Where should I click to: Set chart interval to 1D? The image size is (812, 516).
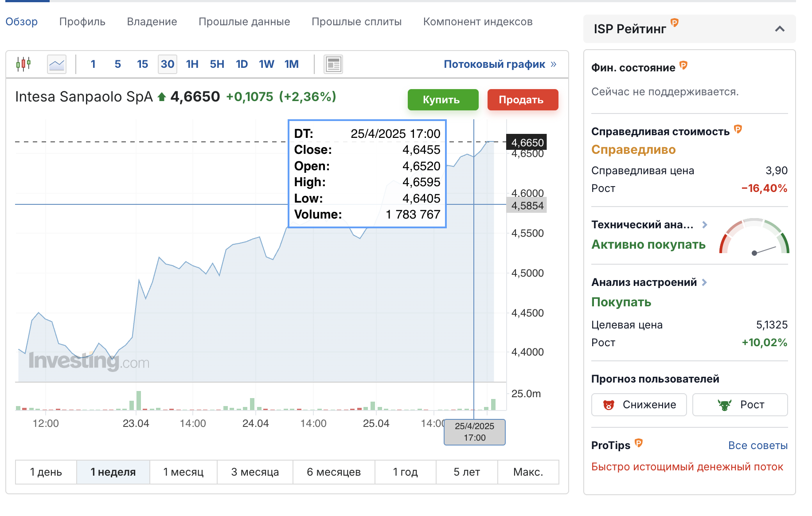click(x=242, y=64)
